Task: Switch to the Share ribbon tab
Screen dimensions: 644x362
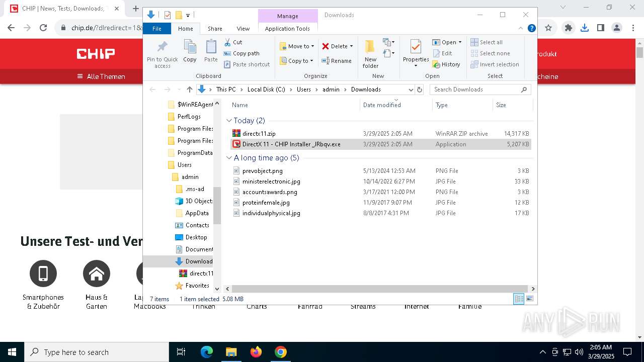Action: point(215,29)
